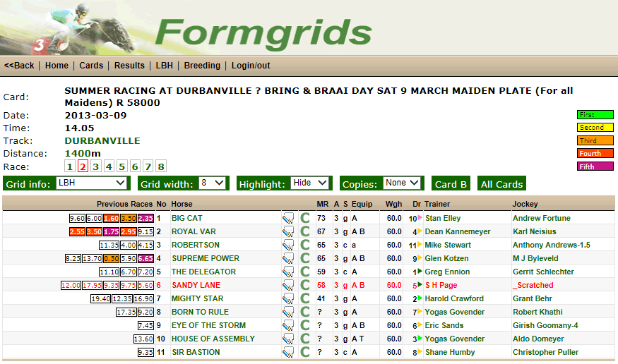The image size is (618, 364).
Task: Open jockey Andrew Fortune link
Action: tap(542, 218)
